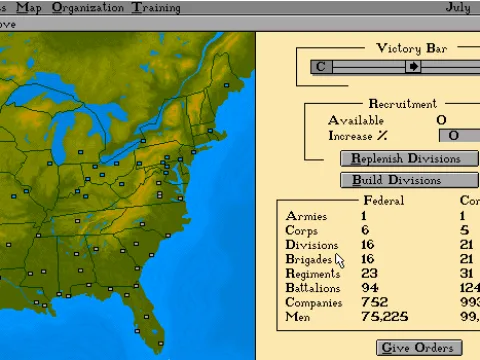This screenshot has width=480, height=360.
Task: Open the Map menu
Action: [29, 7]
